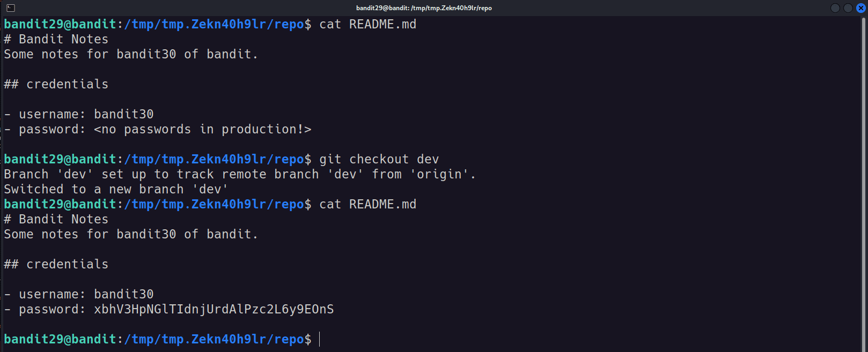Image resolution: width=868 pixels, height=352 pixels.
Task: Click the bandit30 password string on dev branch
Action: (x=214, y=309)
